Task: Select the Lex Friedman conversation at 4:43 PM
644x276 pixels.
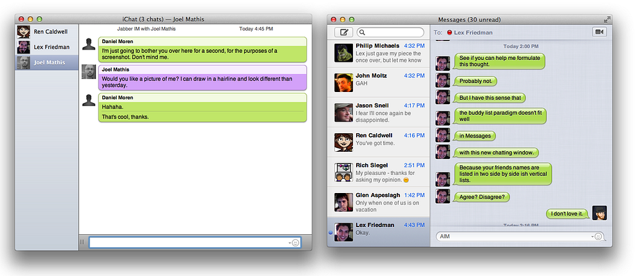Action: point(378,232)
